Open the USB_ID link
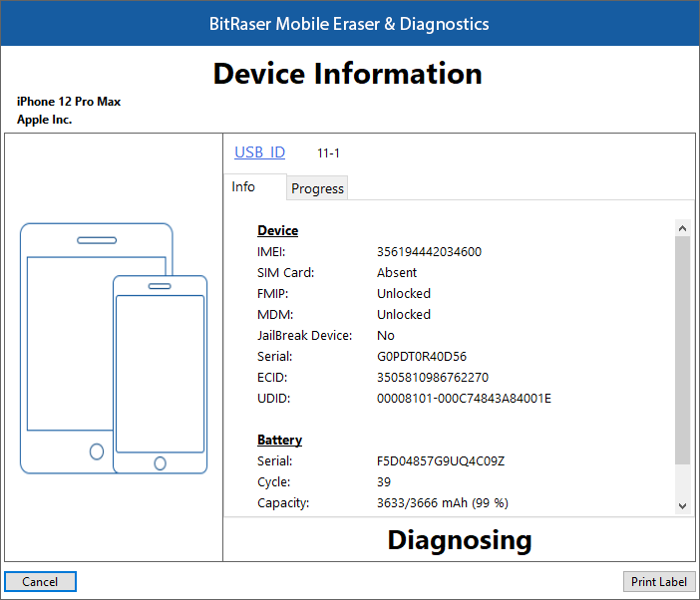This screenshot has width=700, height=600. pyautogui.click(x=260, y=152)
